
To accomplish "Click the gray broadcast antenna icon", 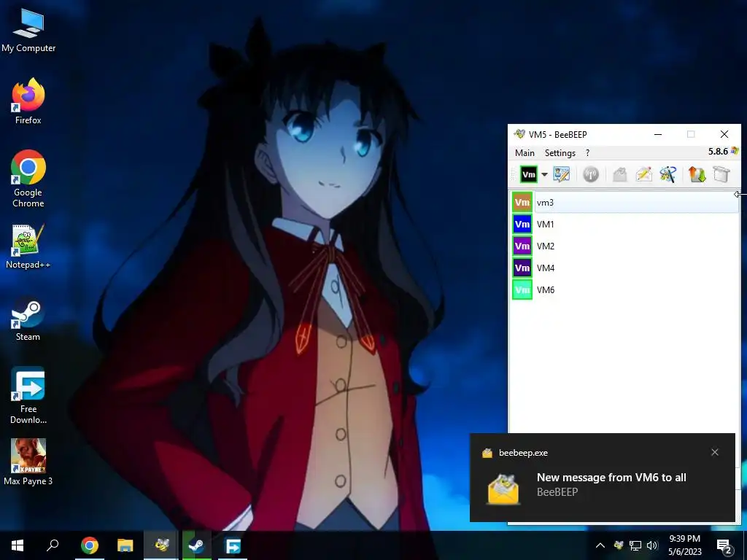I will tap(591, 174).
